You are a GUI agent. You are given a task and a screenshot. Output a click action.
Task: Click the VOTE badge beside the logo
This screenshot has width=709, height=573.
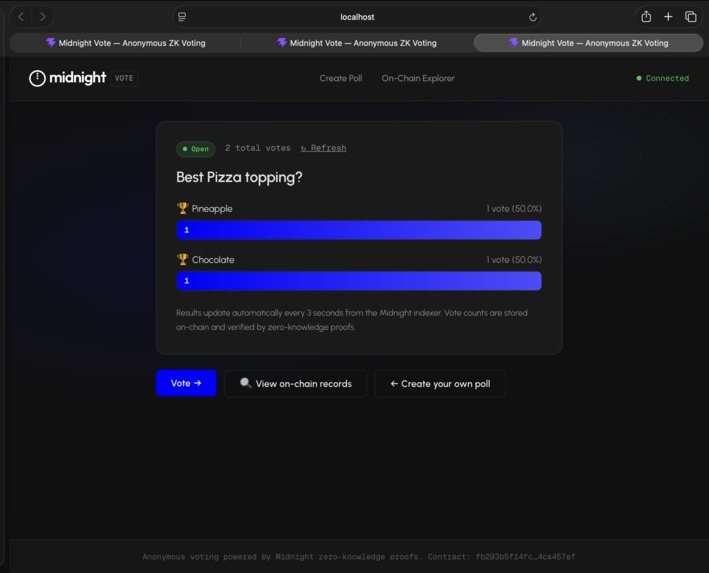pyautogui.click(x=124, y=78)
